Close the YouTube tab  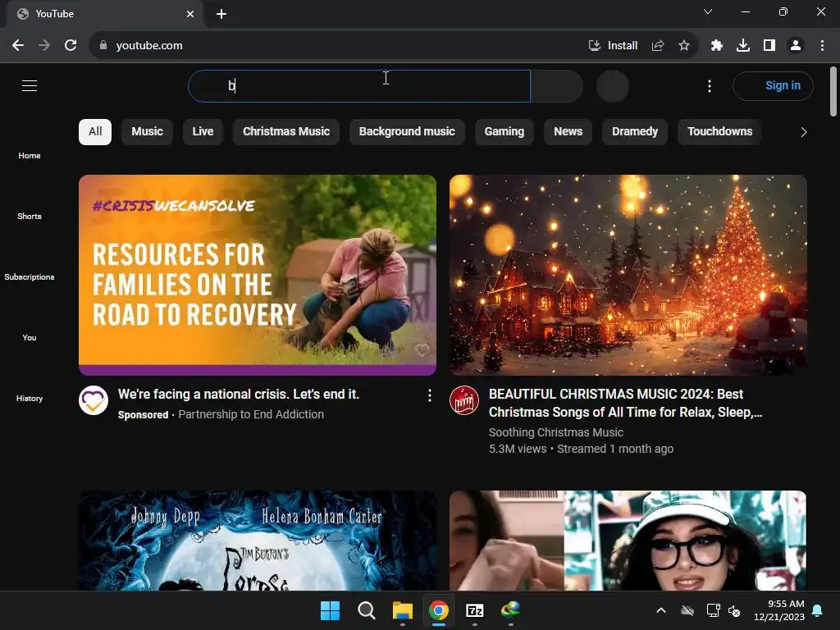coord(190,14)
